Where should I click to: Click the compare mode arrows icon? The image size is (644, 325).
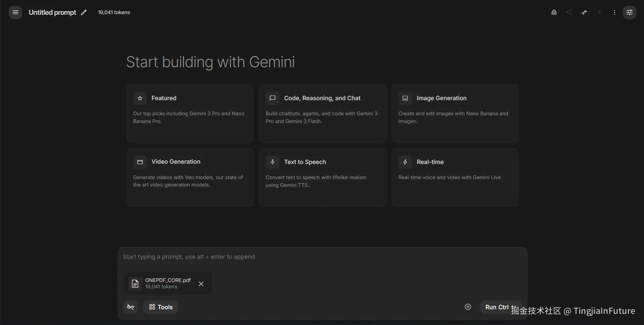(x=584, y=12)
